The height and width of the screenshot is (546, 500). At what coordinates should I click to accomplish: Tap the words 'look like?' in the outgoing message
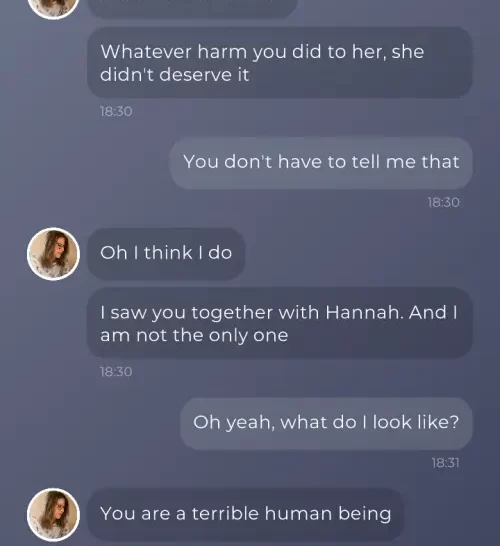pos(416,422)
